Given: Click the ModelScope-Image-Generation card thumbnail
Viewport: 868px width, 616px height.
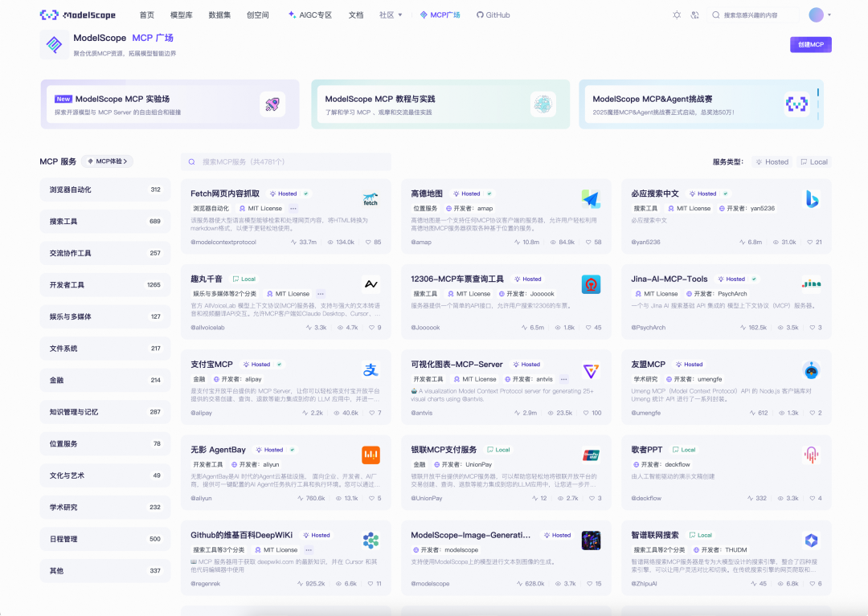Looking at the screenshot, I should tap(591, 541).
